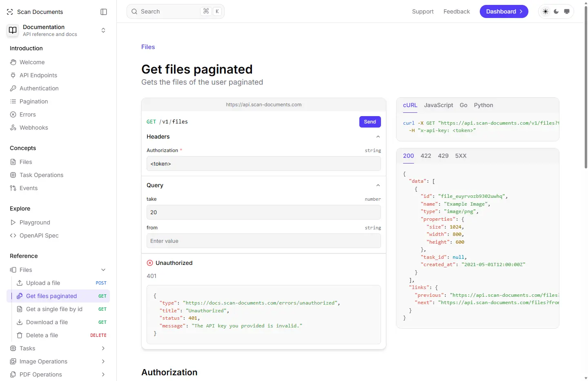Select the Python code tab

(x=483, y=105)
